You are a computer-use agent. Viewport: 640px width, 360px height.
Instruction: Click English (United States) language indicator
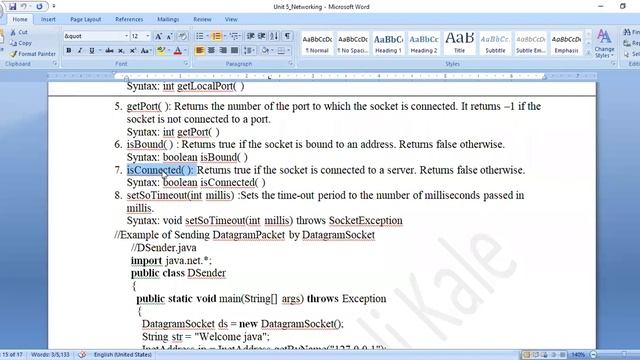tap(122, 355)
